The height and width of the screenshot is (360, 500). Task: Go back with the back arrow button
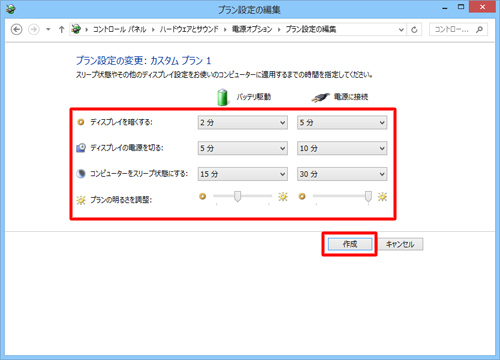coord(16,29)
